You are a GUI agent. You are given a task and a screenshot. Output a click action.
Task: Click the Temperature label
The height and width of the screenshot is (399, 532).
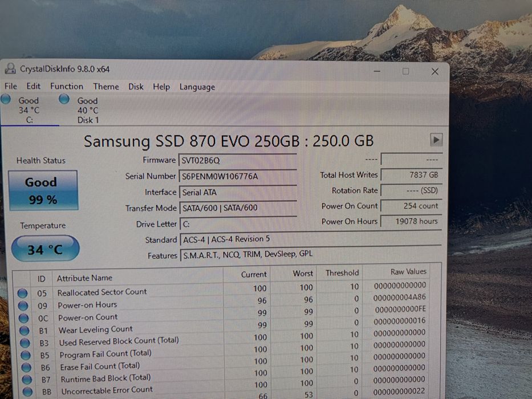coord(43,225)
